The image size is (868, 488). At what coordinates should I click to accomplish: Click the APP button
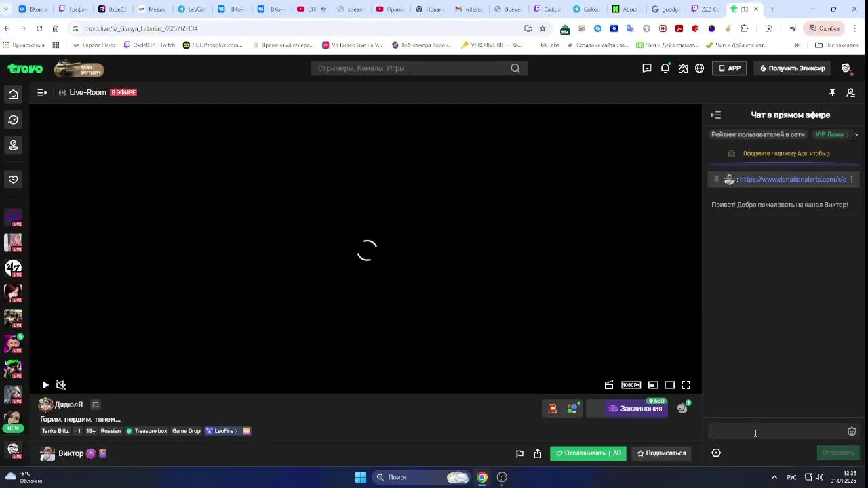[730, 68]
